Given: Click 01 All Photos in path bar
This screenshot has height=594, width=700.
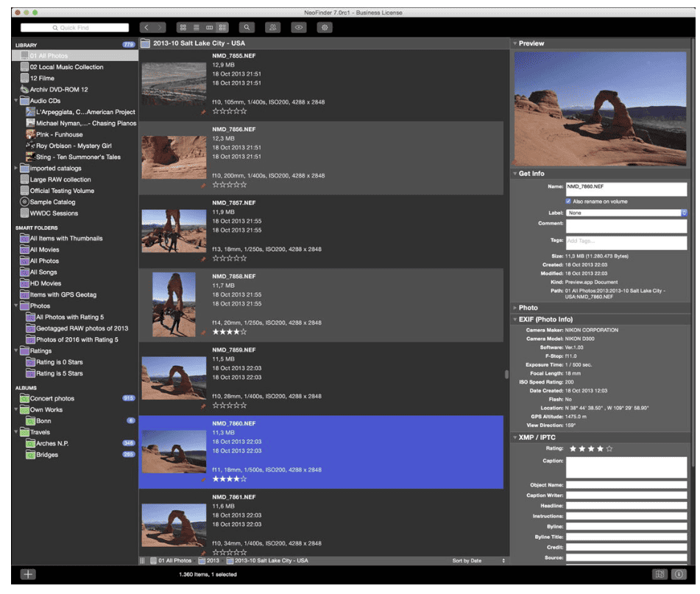Looking at the screenshot, I should 174,561.
